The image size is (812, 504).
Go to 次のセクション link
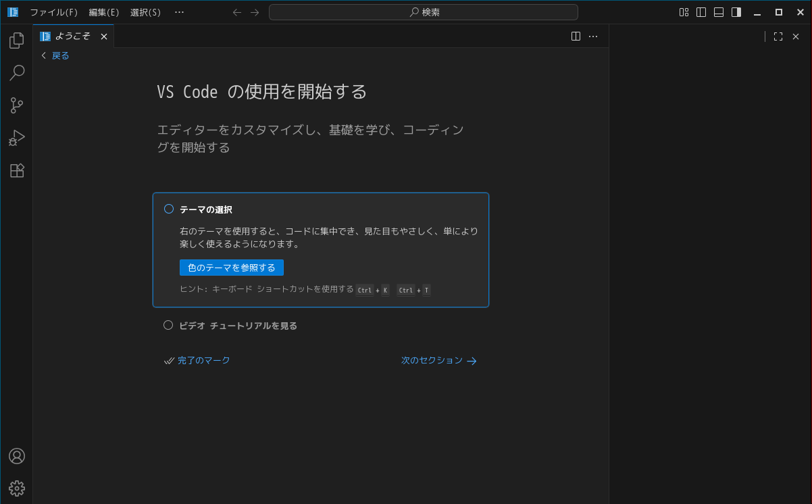pos(438,361)
